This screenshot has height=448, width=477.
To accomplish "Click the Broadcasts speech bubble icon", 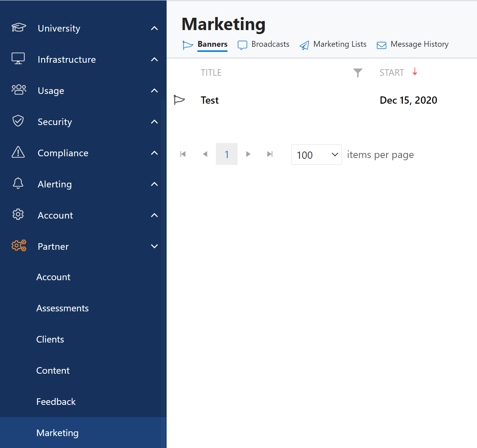I will point(242,45).
